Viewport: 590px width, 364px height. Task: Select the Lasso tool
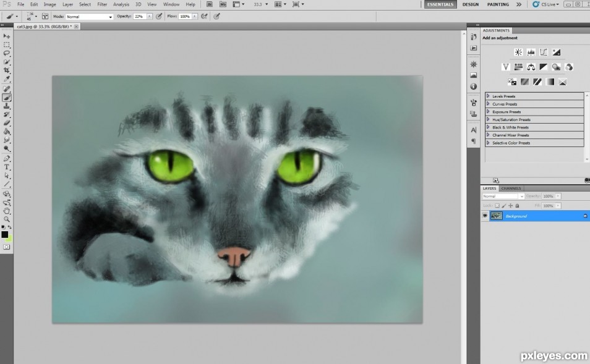(x=7, y=53)
